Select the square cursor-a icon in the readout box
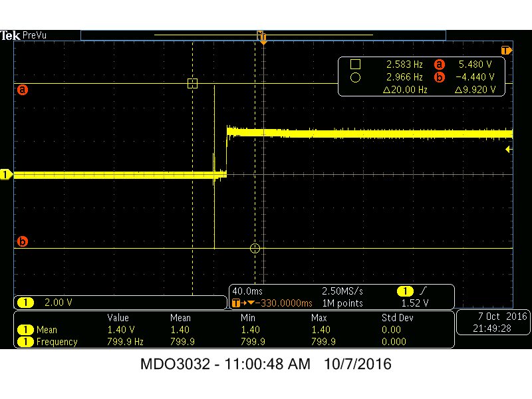Screen dimensions: 532x399 (x=355, y=64)
